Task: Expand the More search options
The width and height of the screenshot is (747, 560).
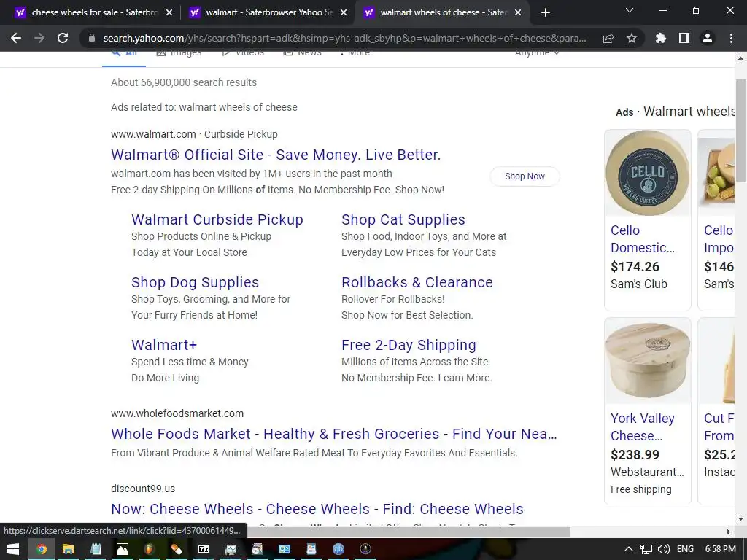Action: (x=355, y=53)
